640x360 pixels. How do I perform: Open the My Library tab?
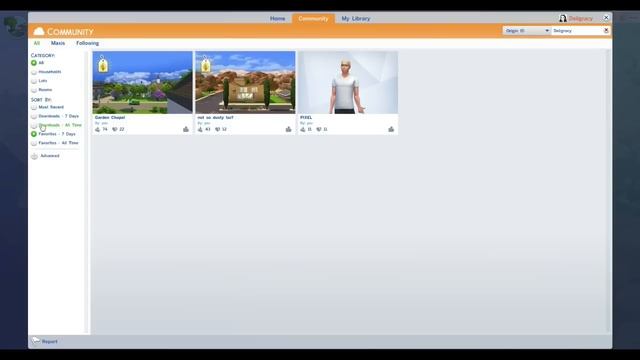point(356,19)
